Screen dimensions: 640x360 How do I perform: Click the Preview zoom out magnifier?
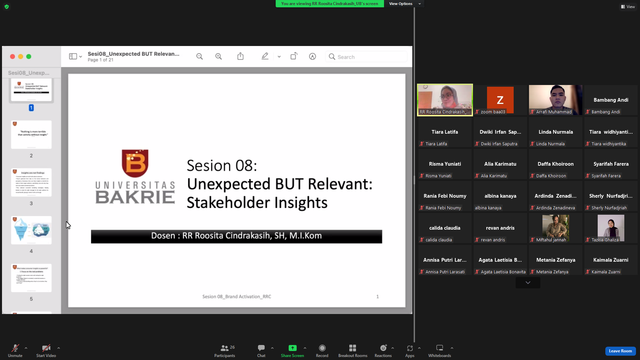tap(199, 57)
